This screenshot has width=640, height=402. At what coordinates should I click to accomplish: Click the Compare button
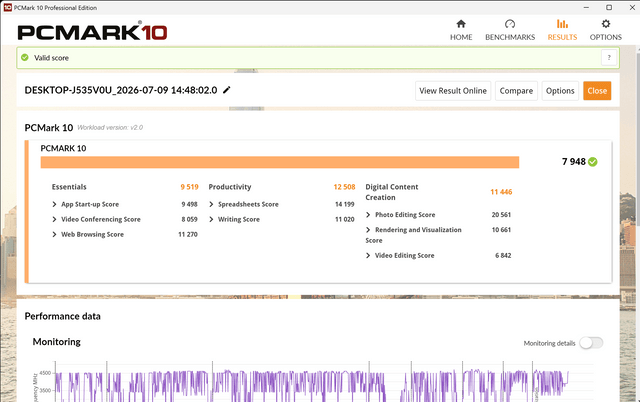pyautogui.click(x=516, y=91)
